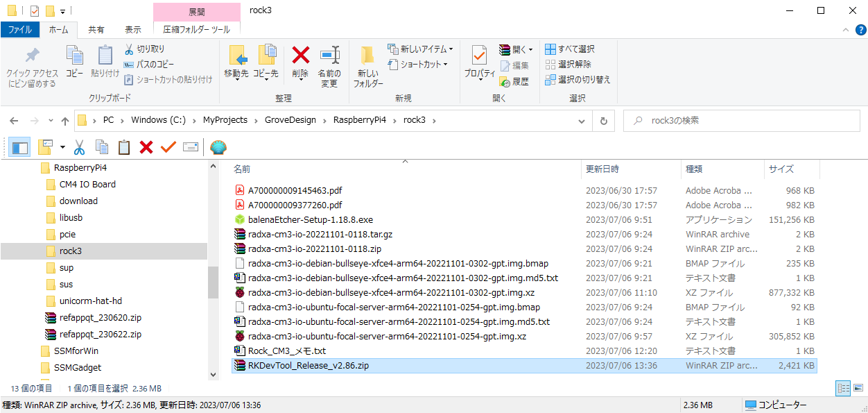
Task: Open the dropdown arrow next to folder options icon
Action: pos(62,147)
